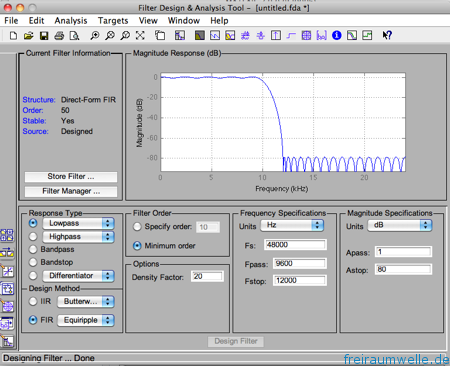Click the Fs sampling frequency field
The image size is (450, 366).
coord(295,245)
